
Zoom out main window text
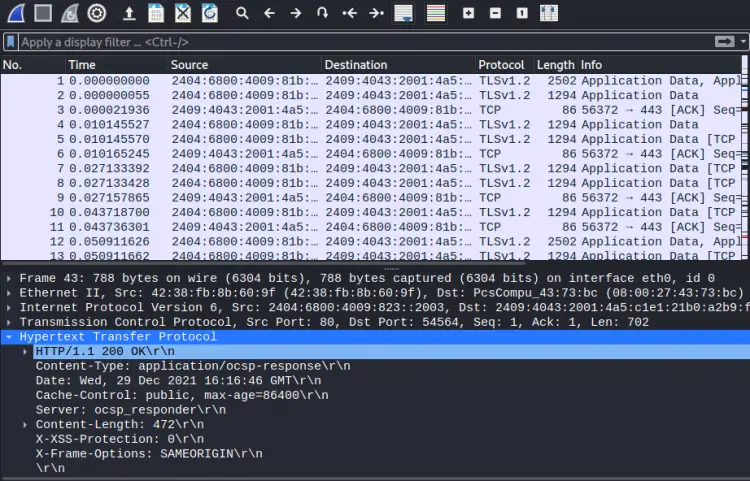pos(496,13)
